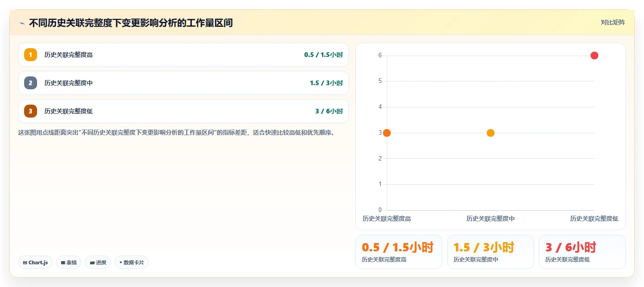Click the yellow data point for 历史关联完整度中
The width and height of the screenshot is (644, 287).
(x=491, y=133)
